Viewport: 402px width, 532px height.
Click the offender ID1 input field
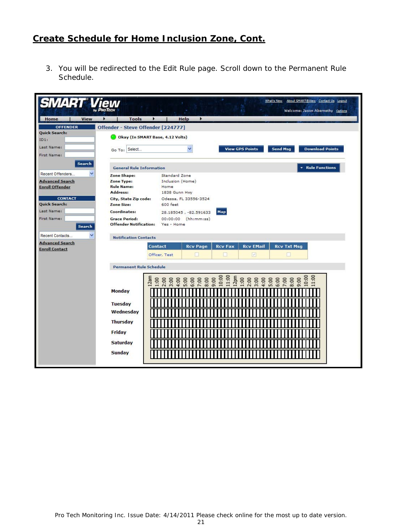tap(79, 140)
